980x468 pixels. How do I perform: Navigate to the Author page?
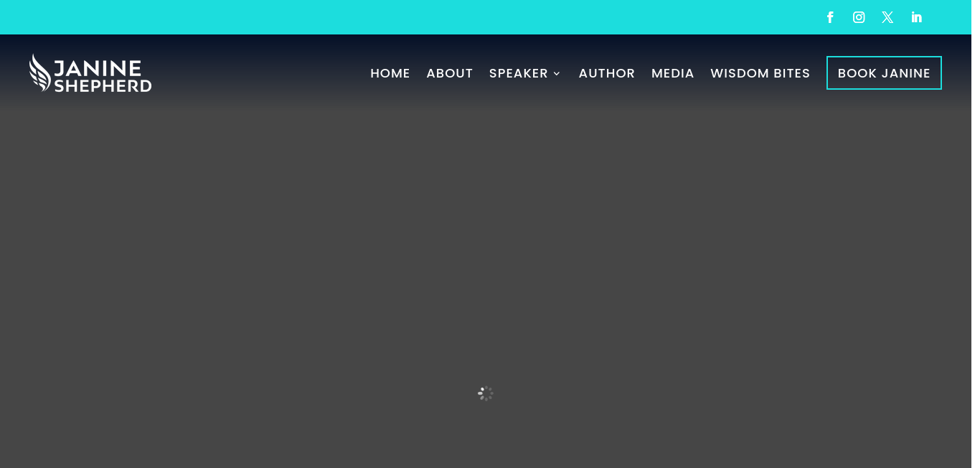(606, 73)
